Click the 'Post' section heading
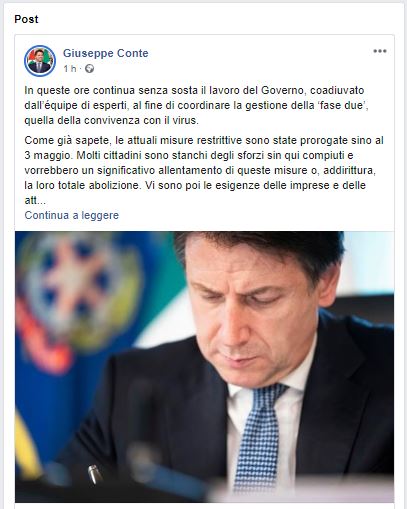This screenshot has height=509, width=407. coord(26,19)
